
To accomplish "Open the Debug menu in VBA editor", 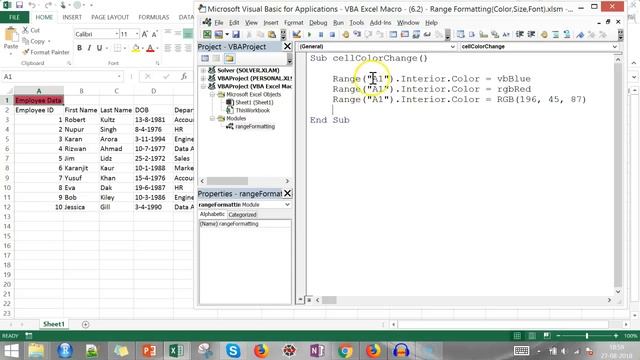I will tap(318, 23).
